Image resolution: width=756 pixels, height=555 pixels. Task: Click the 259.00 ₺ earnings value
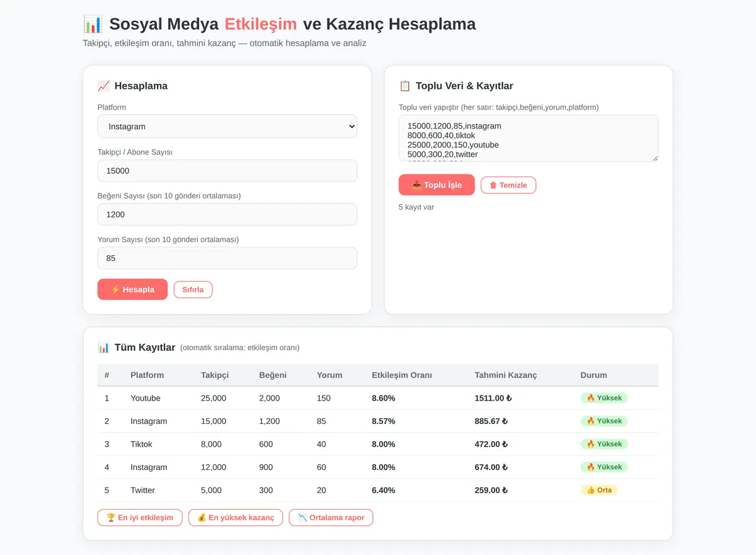tap(491, 490)
